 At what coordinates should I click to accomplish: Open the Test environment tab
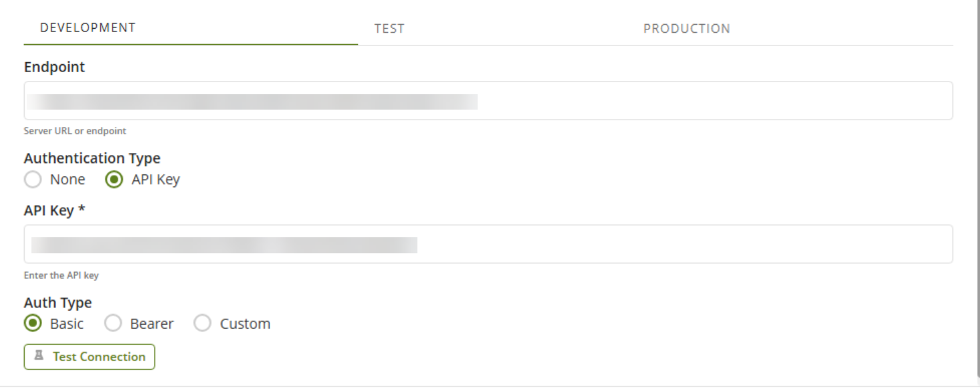point(389,29)
